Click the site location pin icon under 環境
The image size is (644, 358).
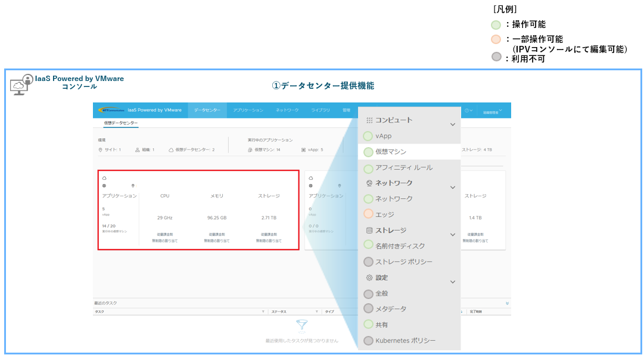[x=100, y=150]
